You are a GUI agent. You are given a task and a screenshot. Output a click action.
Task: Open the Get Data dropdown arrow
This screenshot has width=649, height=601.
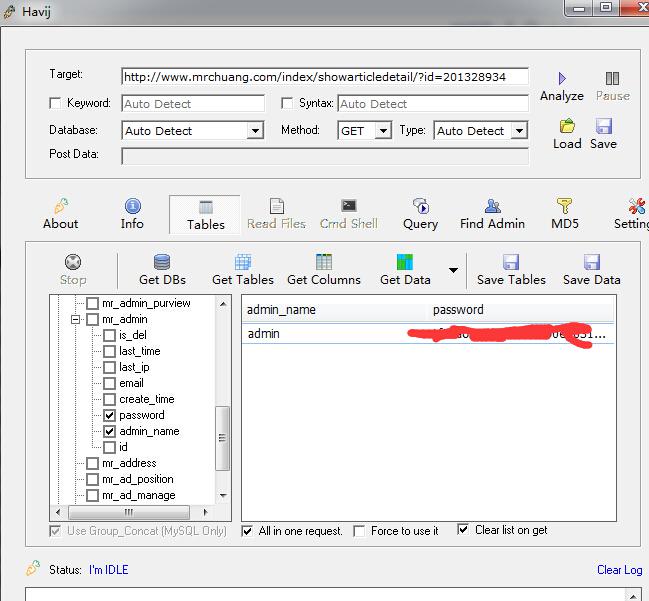pyautogui.click(x=453, y=270)
